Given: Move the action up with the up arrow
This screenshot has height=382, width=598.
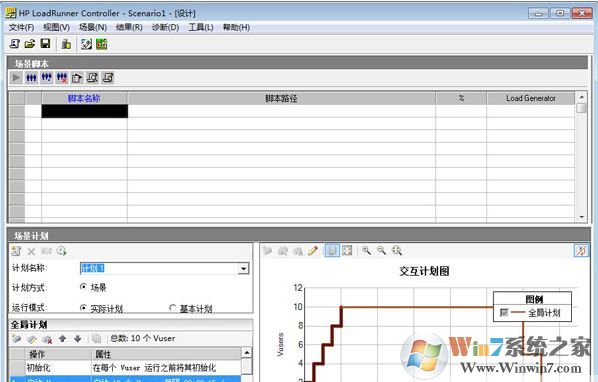Looking at the screenshot, I should pos(63,338).
